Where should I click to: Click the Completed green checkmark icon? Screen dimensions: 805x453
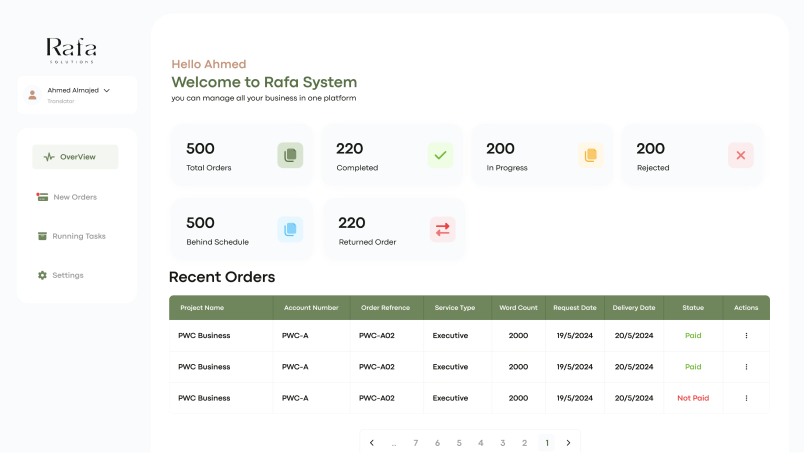pos(440,155)
